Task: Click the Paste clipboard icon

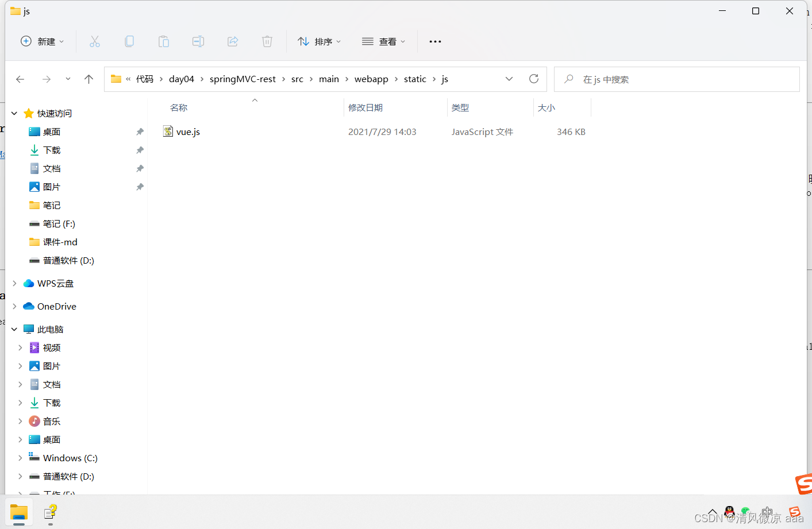Action: [164, 41]
